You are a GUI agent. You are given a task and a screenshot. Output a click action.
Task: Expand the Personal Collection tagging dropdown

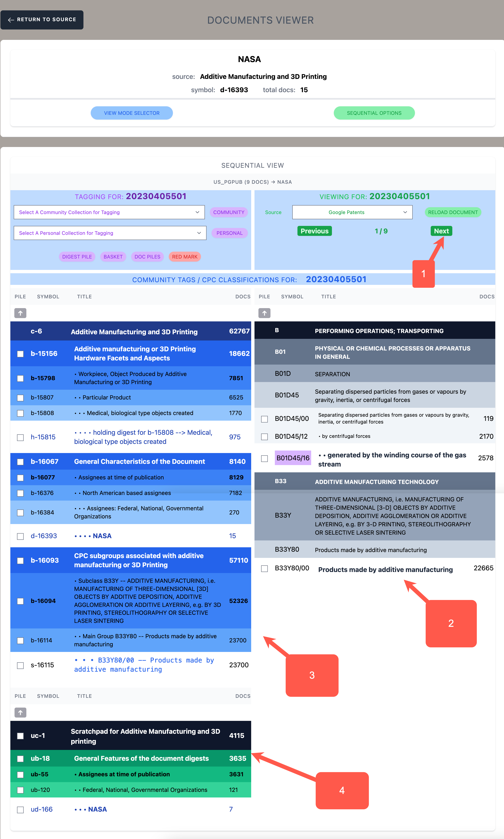(x=108, y=234)
